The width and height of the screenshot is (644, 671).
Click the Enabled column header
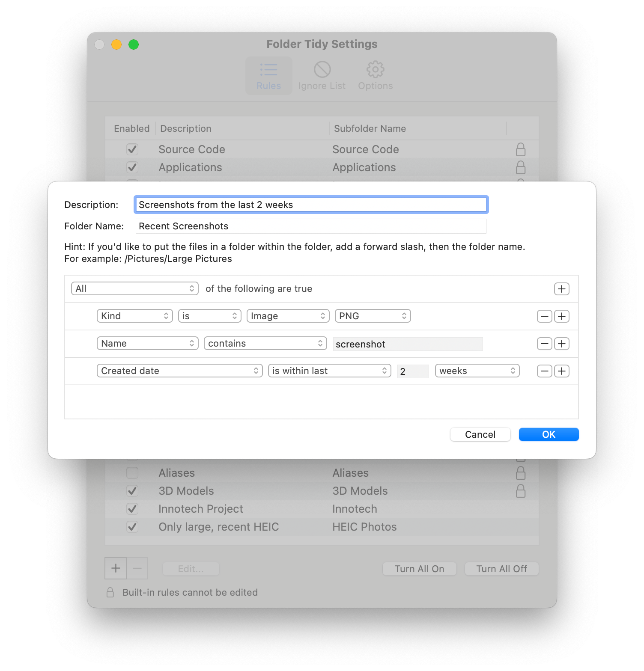point(131,128)
